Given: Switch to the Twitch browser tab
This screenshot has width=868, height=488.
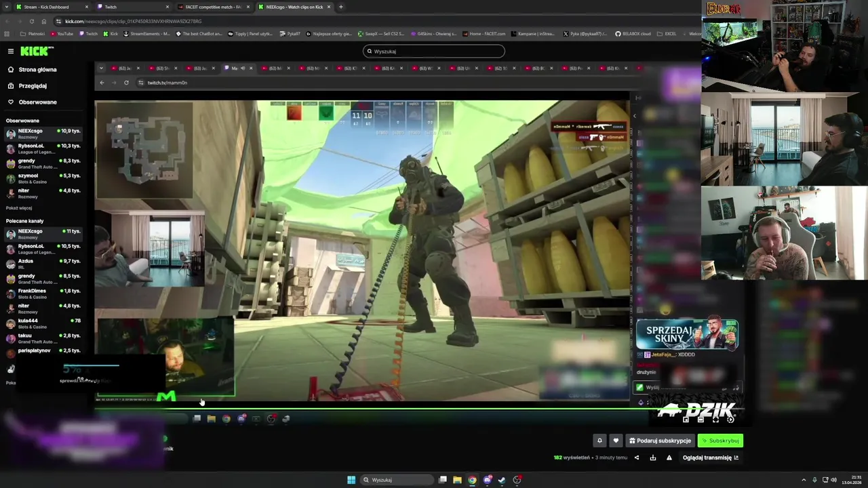Looking at the screenshot, I should pyautogui.click(x=132, y=7).
